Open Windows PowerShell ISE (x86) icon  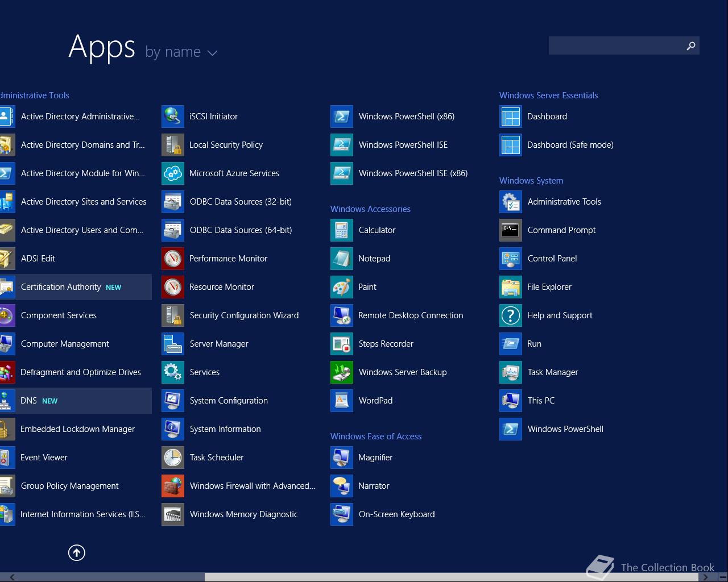342,173
